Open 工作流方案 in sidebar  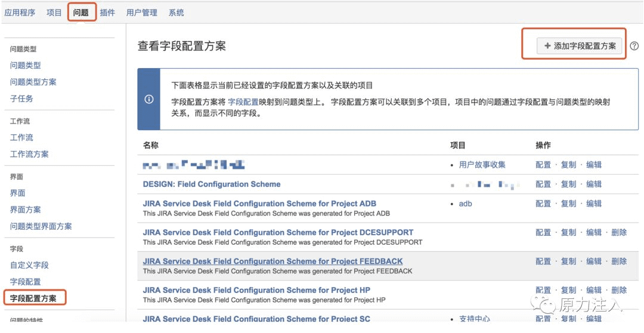pyautogui.click(x=29, y=154)
